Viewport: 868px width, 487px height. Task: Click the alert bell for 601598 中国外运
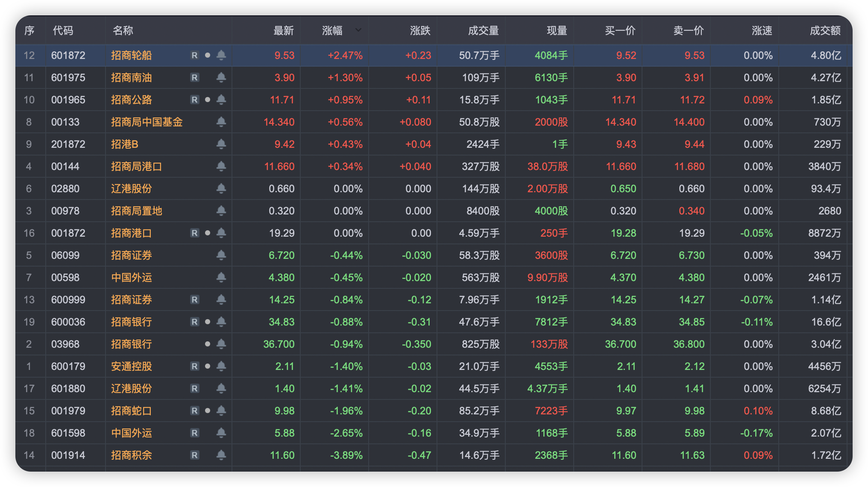click(221, 433)
